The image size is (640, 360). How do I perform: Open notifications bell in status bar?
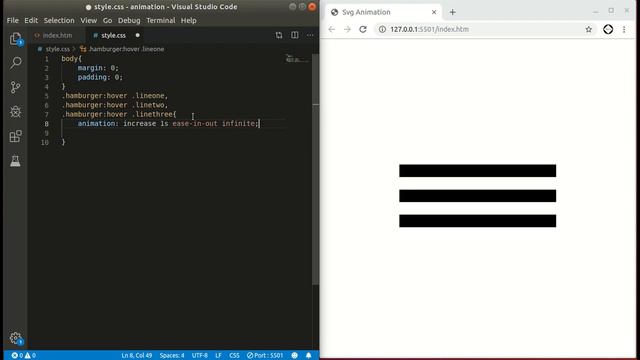pyautogui.click(x=309, y=356)
